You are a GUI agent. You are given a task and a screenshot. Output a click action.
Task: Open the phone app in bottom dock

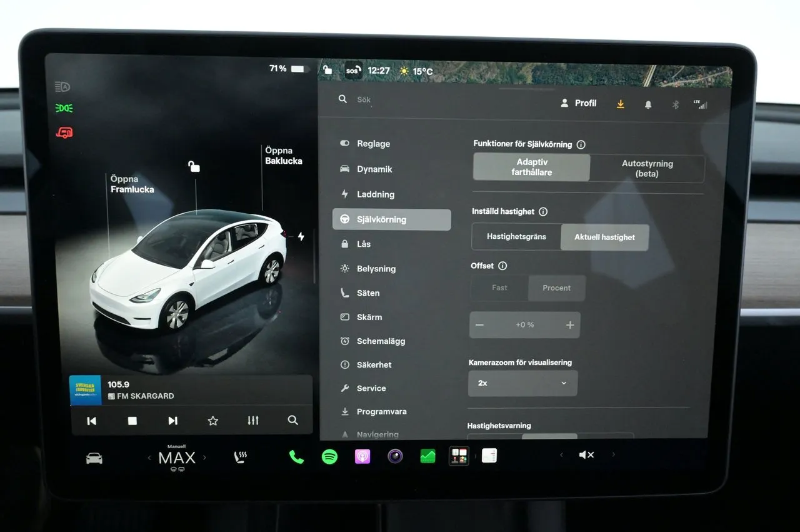(296, 457)
